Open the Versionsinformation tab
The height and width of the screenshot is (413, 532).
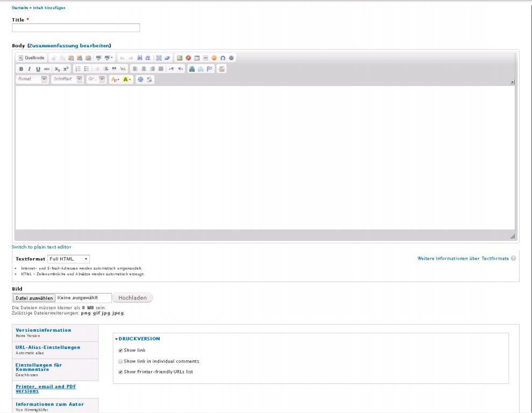pyautogui.click(x=43, y=330)
